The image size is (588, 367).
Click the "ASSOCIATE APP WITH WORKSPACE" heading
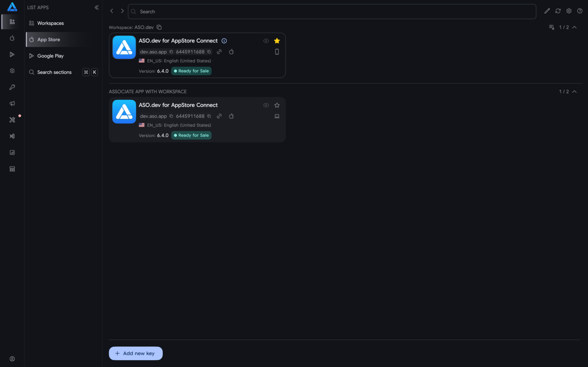pyautogui.click(x=148, y=92)
